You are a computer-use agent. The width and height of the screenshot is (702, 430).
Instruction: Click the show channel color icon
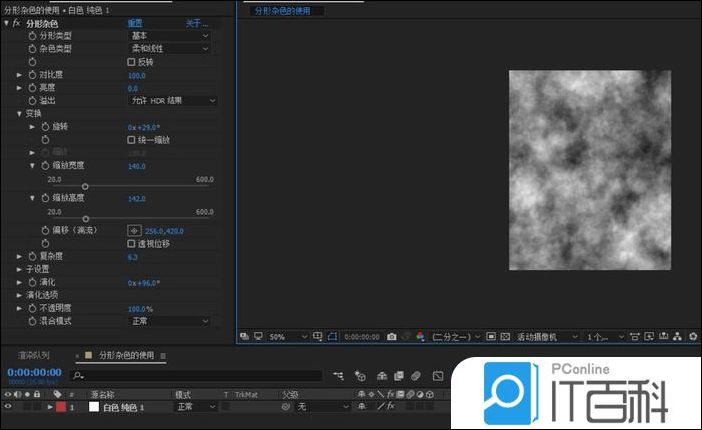point(420,336)
